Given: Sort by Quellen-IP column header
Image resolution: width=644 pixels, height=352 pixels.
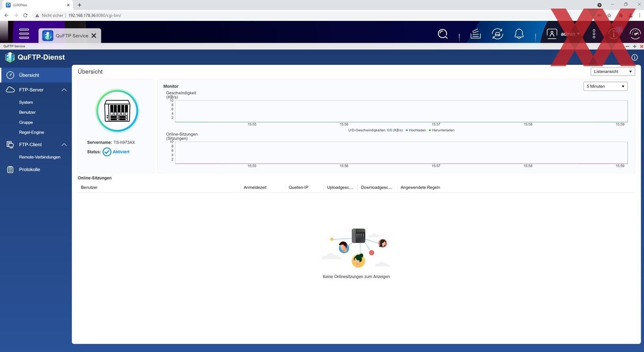Looking at the screenshot, I should [298, 188].
